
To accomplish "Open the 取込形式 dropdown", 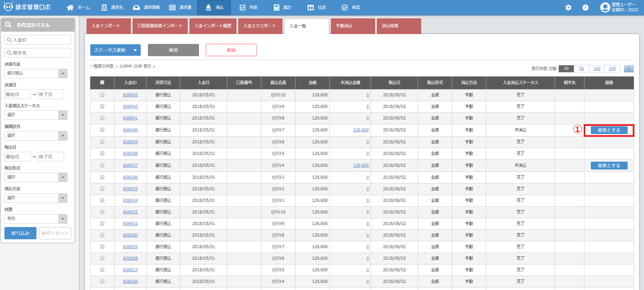I will click(36, 177).
